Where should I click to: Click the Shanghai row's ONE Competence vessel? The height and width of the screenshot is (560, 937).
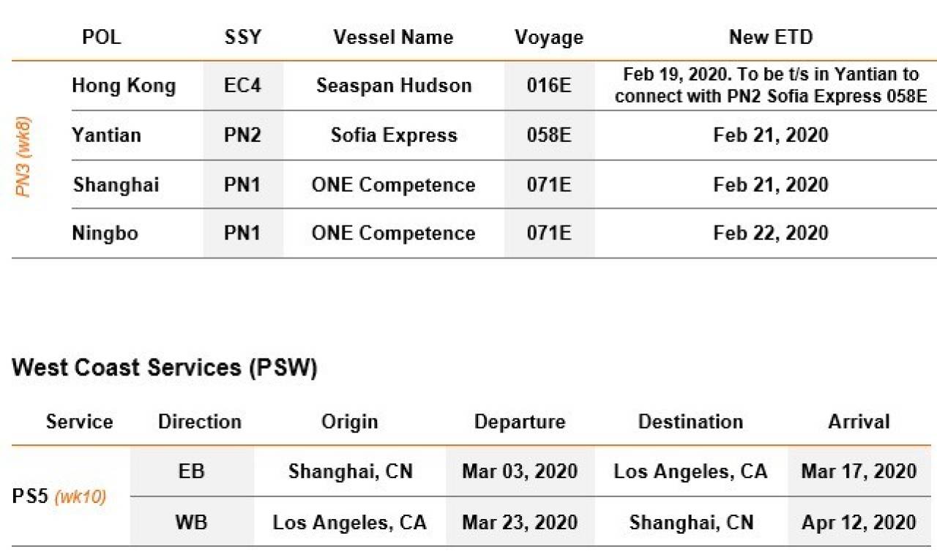click(x=394, y=184)
